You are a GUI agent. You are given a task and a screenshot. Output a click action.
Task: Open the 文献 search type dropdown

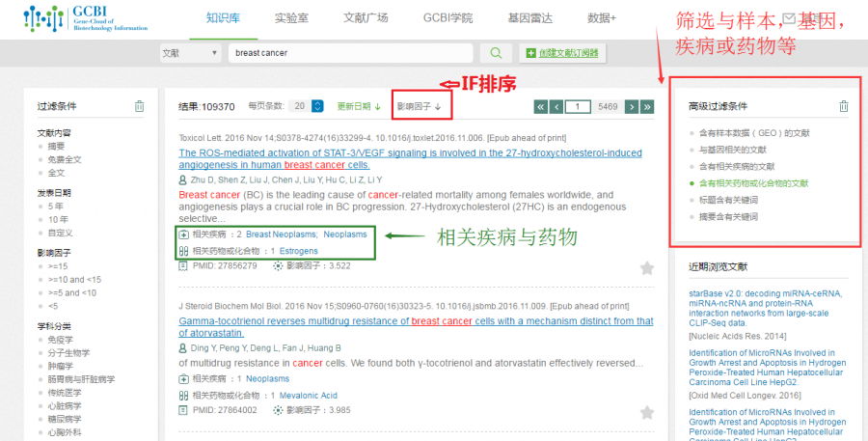pos(189,53)
